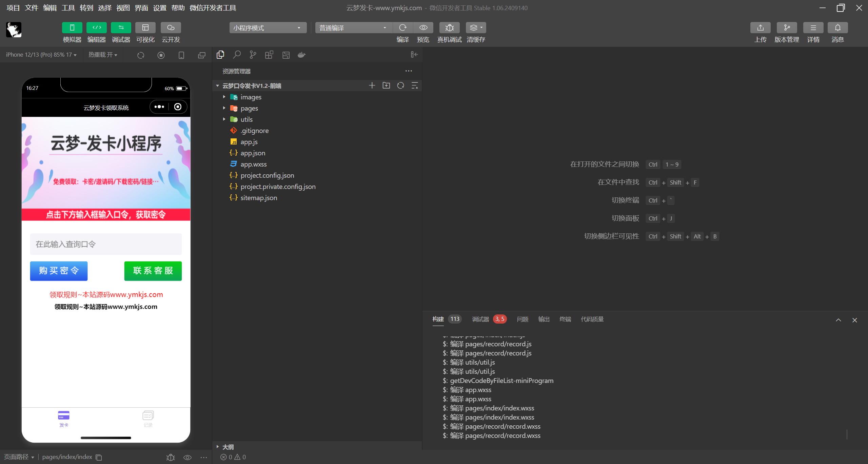Click the 联系客服 button in simulator
Image resolution: width=868 pixels, height=464 pixels.
pyautogui.click(x=153, y=271)
